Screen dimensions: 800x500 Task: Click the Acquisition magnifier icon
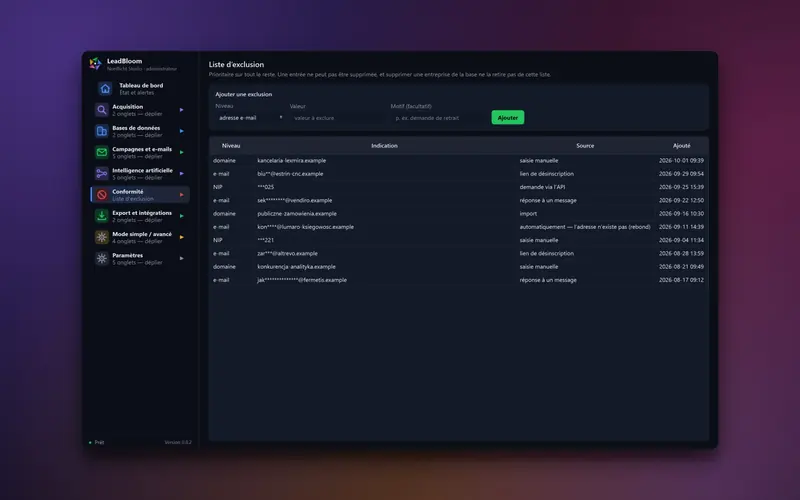pos(102,110)
